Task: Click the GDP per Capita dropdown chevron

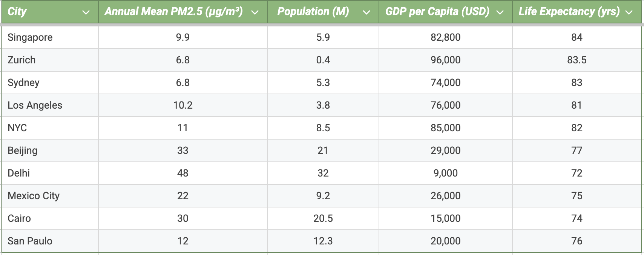Action: tap(500, 12)
